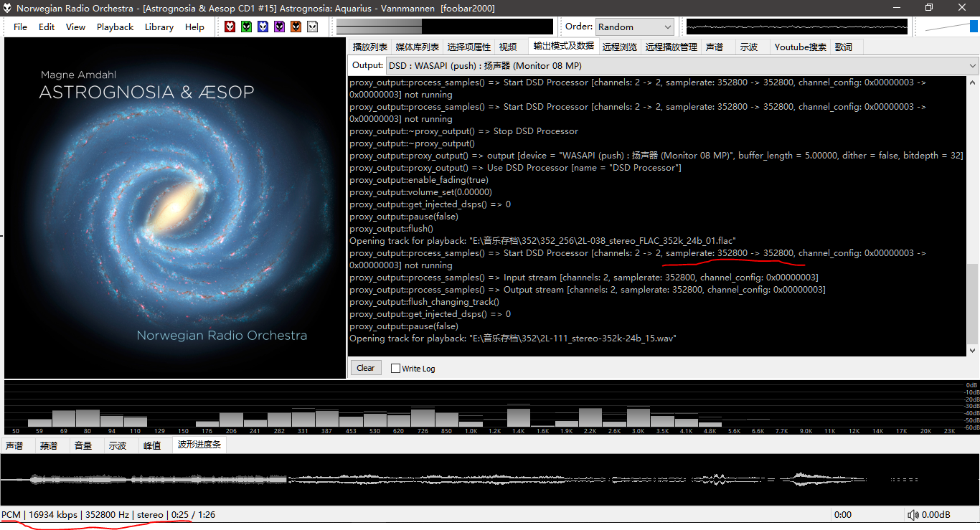The width and height of the screenshot is (980, 530).
Task: Switch to the 峰值 tab in bottom panel
Action: (x=152, y=445)
